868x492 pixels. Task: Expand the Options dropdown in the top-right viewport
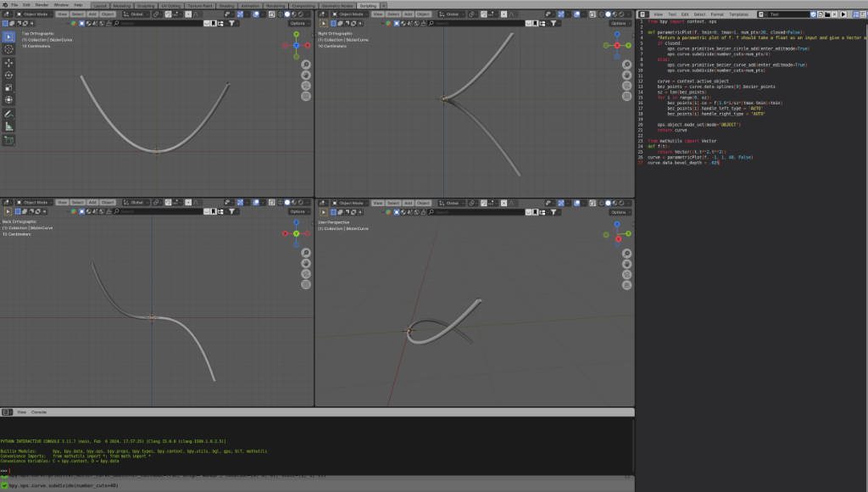pyautogui.click(x=620, y=23)
